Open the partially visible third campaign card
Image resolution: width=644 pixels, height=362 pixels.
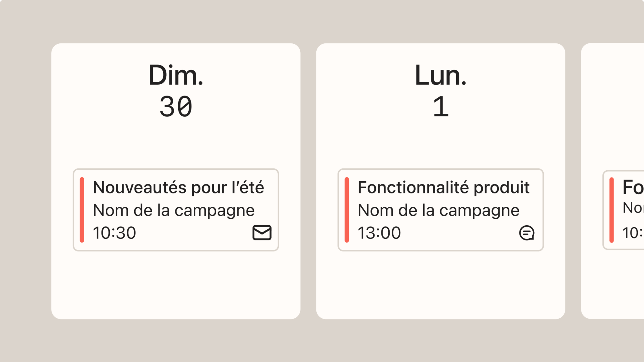[x=623, y=210]
